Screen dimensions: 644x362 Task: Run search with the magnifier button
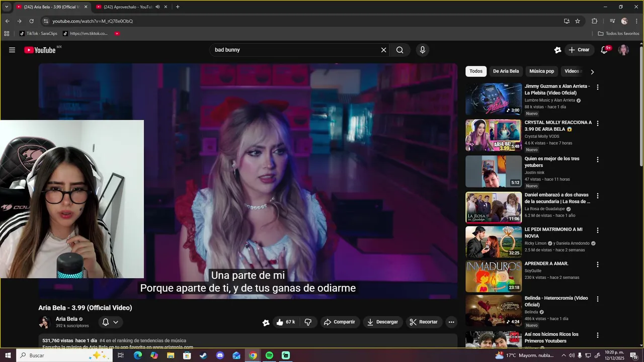point(399,50)
